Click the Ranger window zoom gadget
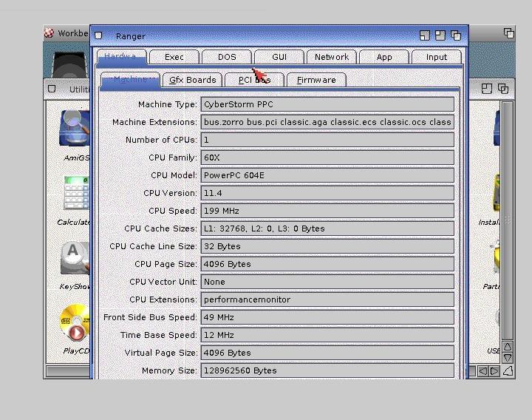The height and width of the screenshot is (420, 532). [440, 35]
